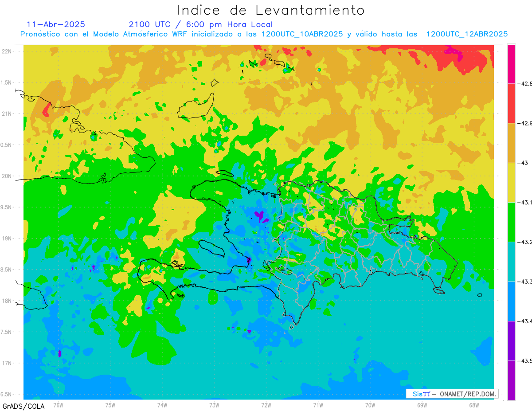Screen dimensions: 532x411
Task: Click the '7.5N' latitude axis label
Action: 7,332
